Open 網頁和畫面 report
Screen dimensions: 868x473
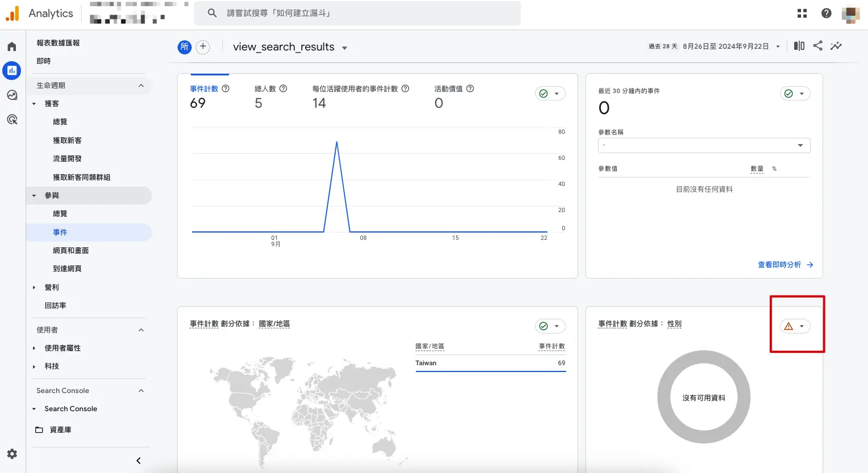point(71,251)
